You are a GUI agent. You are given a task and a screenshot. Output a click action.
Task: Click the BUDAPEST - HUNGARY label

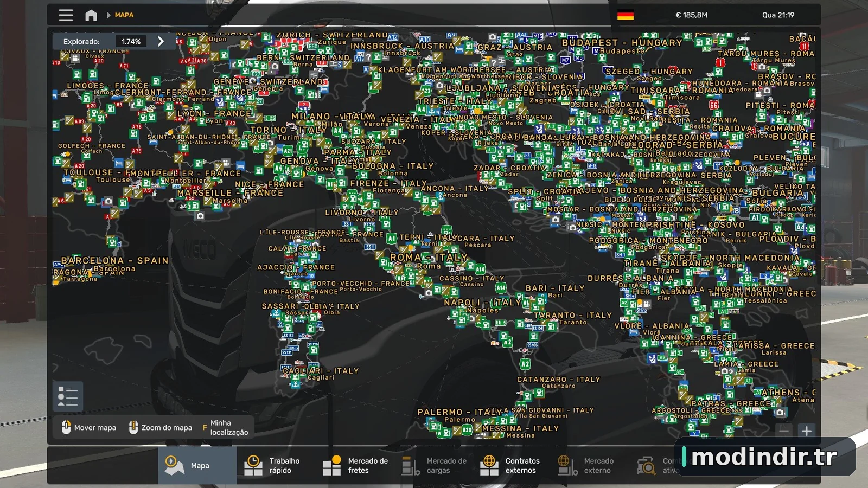[x=622, y=42]
